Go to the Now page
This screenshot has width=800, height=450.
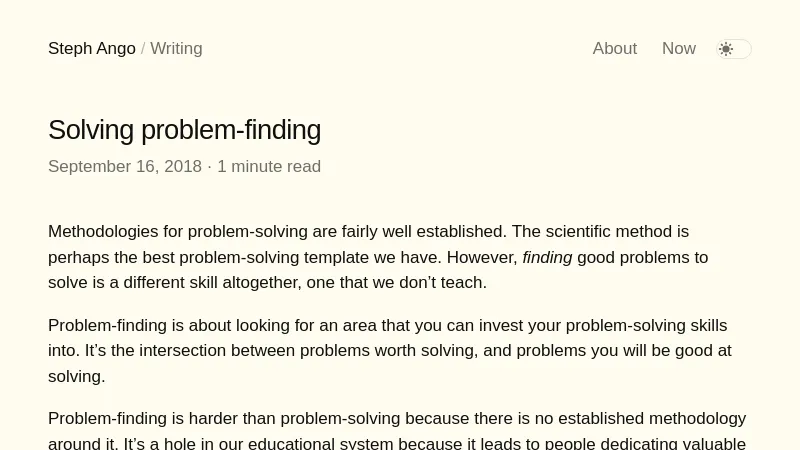coord(678,49)
